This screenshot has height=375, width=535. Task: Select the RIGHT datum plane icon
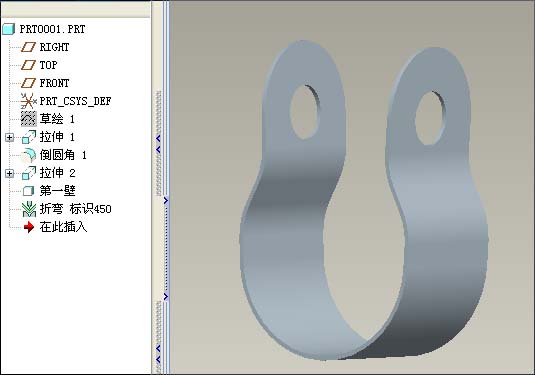click(x=28, y=47)
